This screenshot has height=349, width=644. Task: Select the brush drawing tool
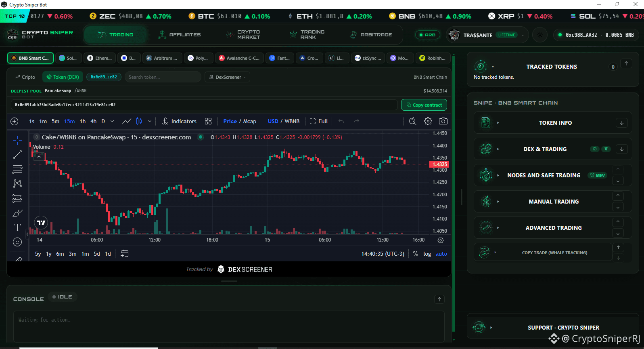coord(17,213)
